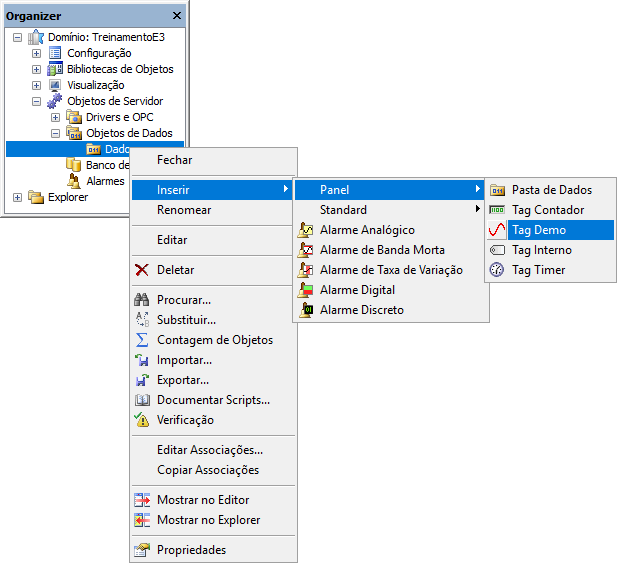Click Editar Associações... menu entry
The image size is (617, 563).
(x=210, y=450)
